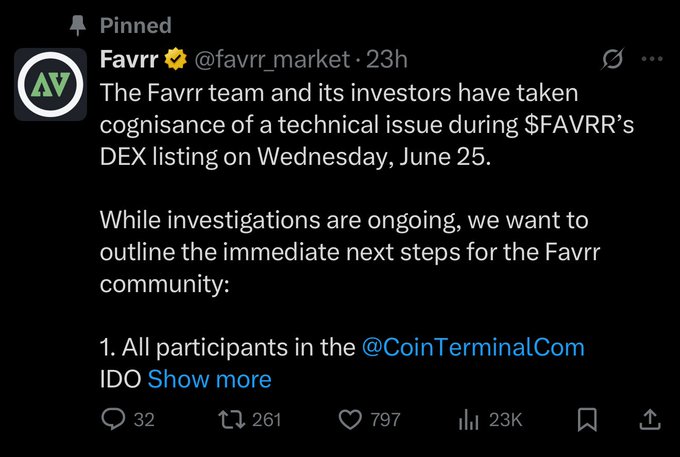The height and width of the screenshot is (457, 680).
Task: Click the 23K views count
Action: [506, 420]
